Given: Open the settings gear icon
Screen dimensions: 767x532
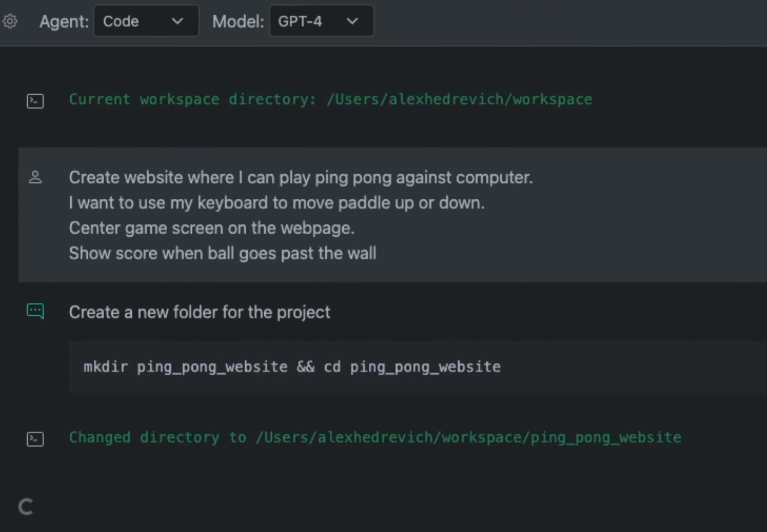Looking at the screenshot, I should point(10,21).
